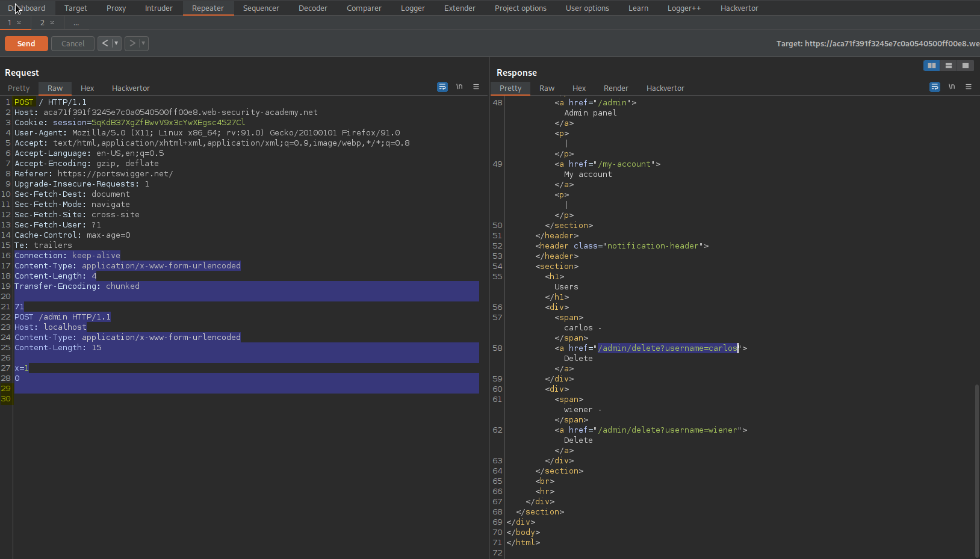Screen dimensions: 980x559
Task: Switch Response view to Hex
Action: tap(579, 88)
